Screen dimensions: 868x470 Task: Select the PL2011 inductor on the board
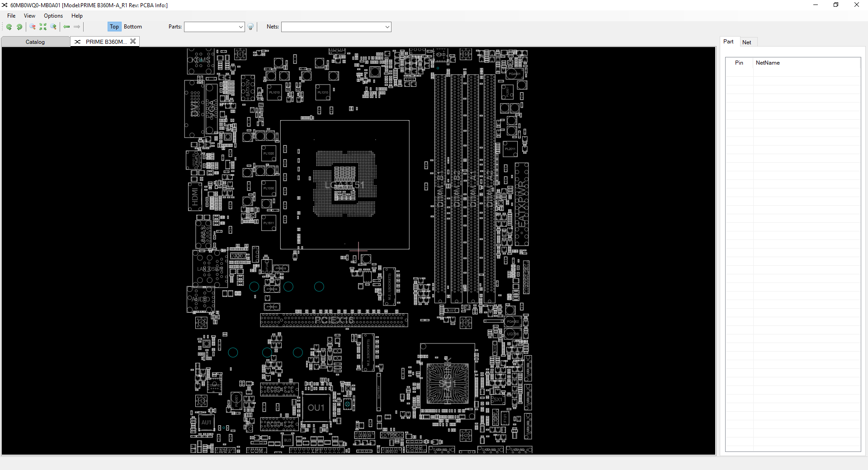(x=510, y=149)
